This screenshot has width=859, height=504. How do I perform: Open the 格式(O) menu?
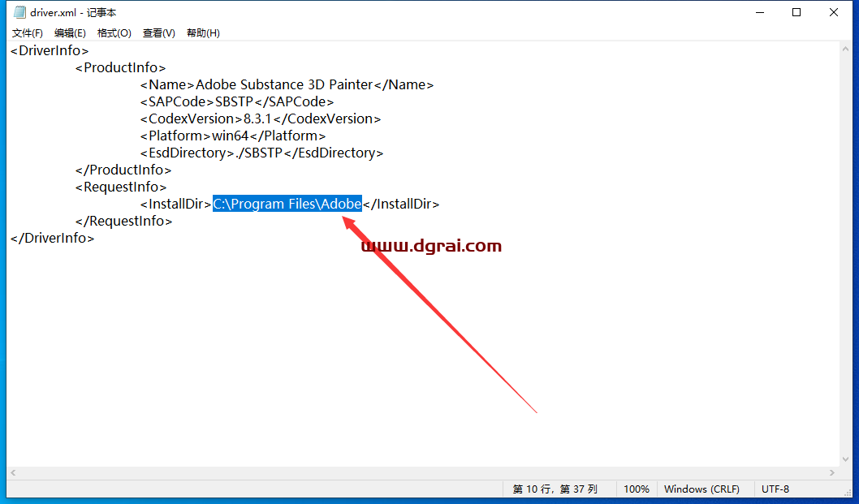(x=114, y=32)
